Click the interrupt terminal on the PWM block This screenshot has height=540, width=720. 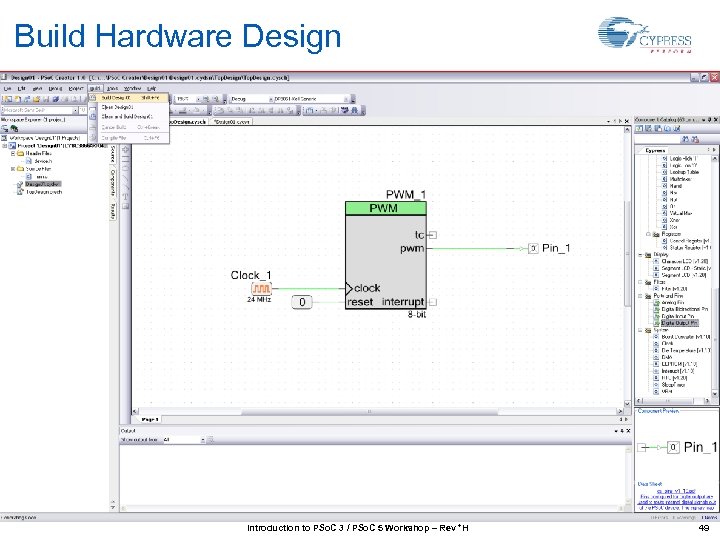(432, 302)
